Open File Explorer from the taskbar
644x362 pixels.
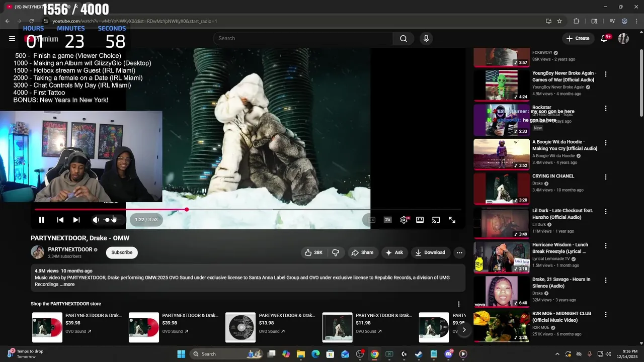click(300, 354)
